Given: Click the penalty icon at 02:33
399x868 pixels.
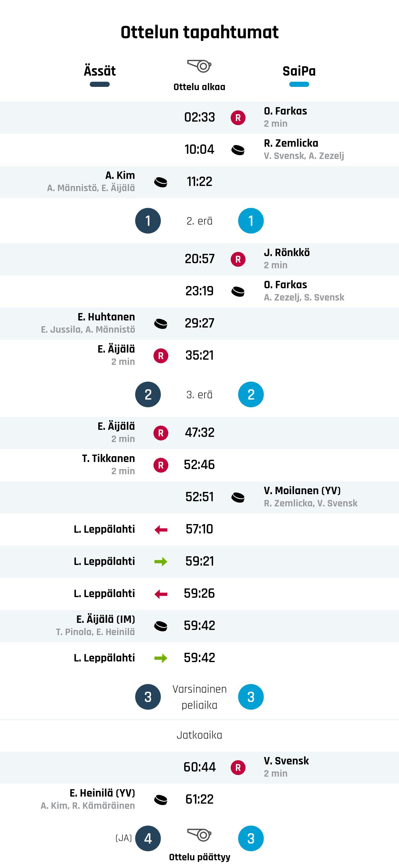Looking at the screenshot, I should pyautogui.click(x=238, y=118).
